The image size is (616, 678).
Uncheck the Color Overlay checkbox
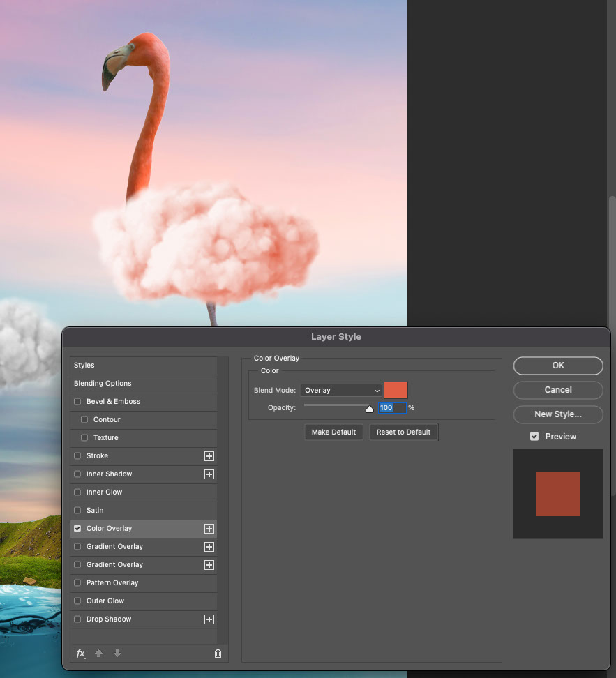(x=77, y=529)
